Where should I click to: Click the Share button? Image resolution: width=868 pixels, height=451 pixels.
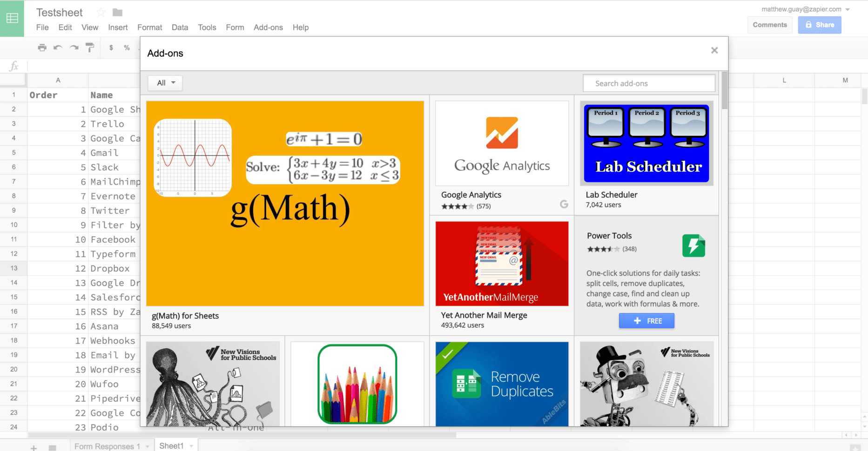(819, 25)
